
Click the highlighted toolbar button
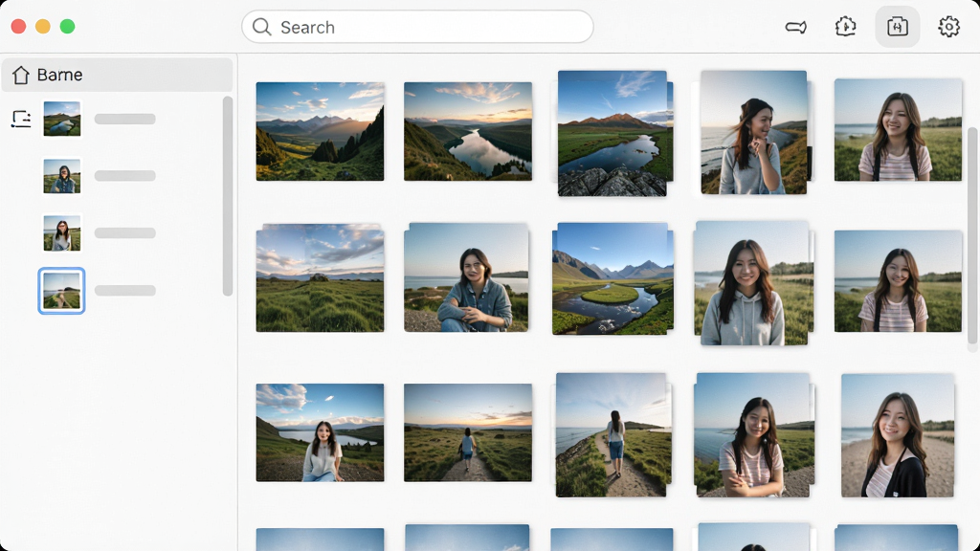pos(897,27)
